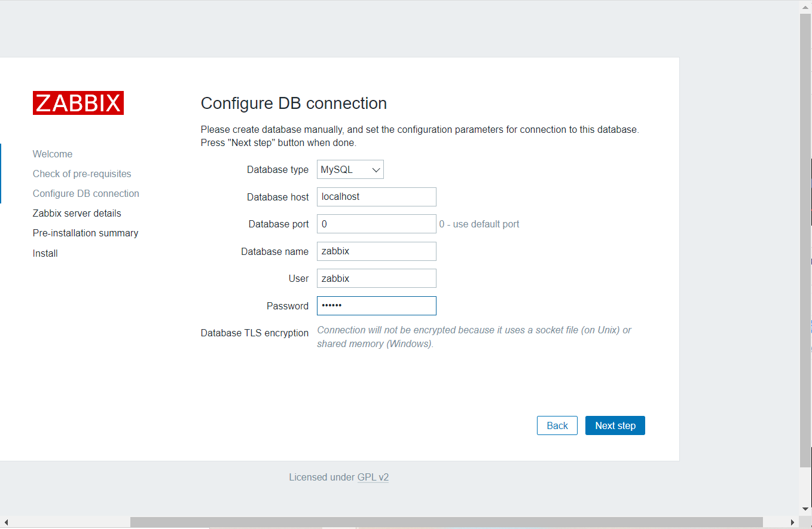
Task: Click the Back button
Action: coord(557,425)
